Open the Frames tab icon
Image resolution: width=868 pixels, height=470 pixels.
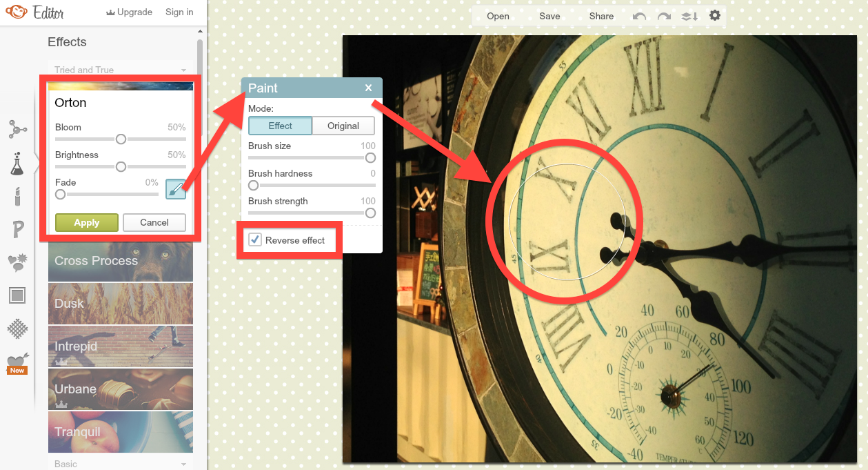[x=17, y=296]
